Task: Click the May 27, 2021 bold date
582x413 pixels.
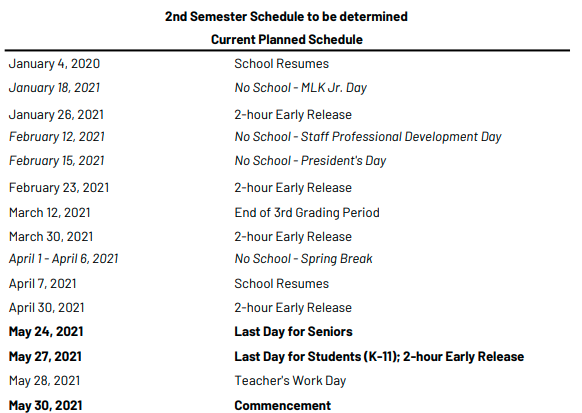Action: (x=45, y=357)
